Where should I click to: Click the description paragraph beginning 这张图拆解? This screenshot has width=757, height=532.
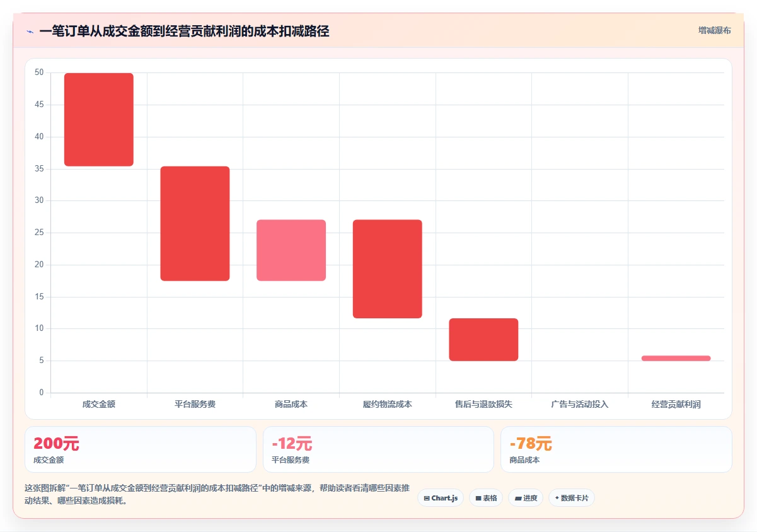(x=217, y=495)
